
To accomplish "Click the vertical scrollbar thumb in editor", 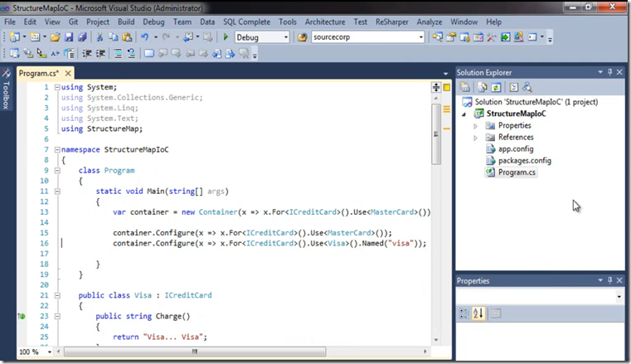I will click(436, 134).
